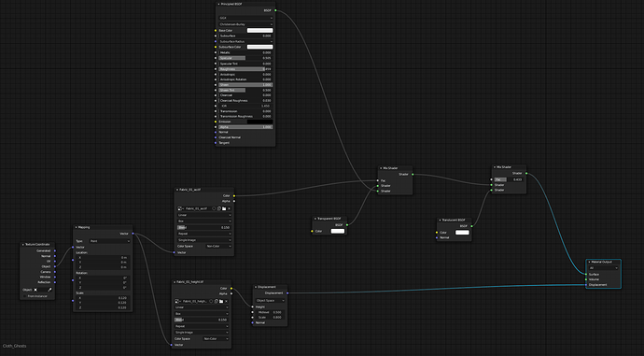The width and height of the screenshot is (644, 356).
Task: Adjust Blend slider in Fabric_01_ao node
Action: [x=204, y=227]
